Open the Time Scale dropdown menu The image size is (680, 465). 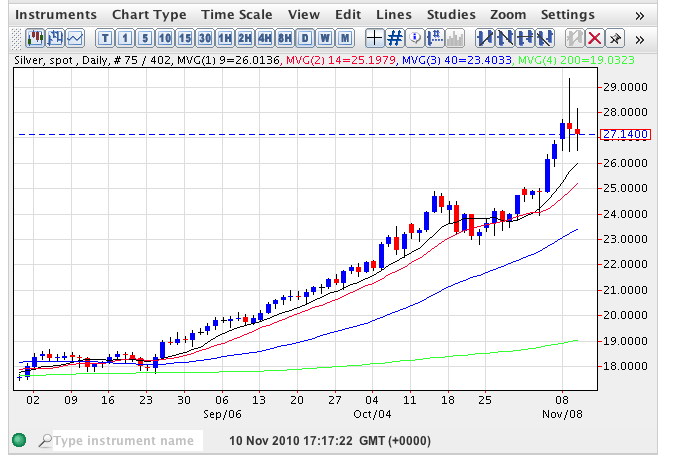coord(237,15)
